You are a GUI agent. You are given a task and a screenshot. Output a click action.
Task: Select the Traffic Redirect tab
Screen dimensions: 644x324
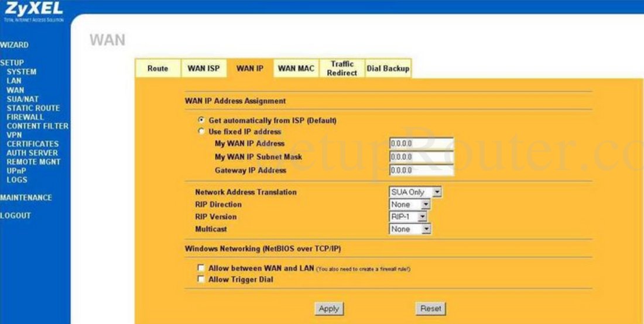click(342, 68)
